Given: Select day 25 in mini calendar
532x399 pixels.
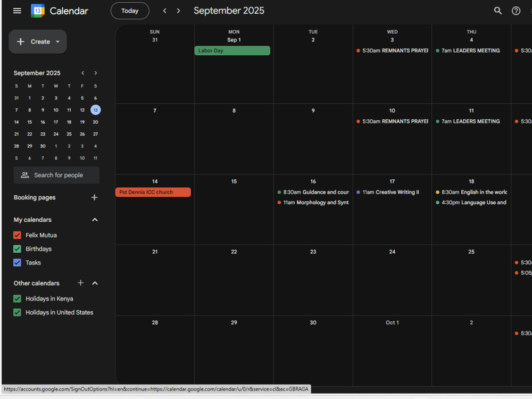Looking at the screenshot, I should click(x=69, y=134).
